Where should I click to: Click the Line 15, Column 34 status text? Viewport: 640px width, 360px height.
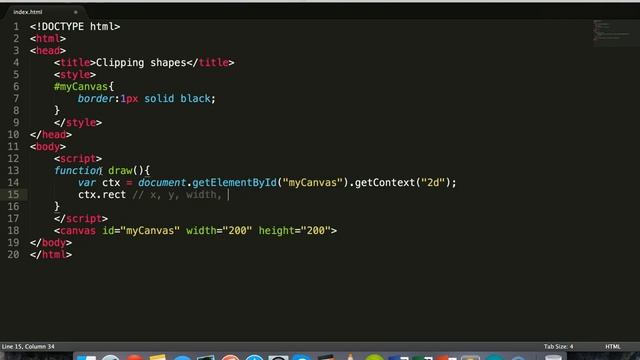[x=28, y=347]
